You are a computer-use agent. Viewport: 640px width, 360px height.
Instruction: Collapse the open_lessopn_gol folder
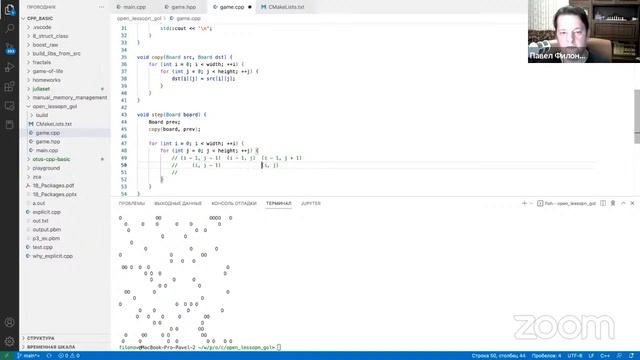[x=54, y=107]
